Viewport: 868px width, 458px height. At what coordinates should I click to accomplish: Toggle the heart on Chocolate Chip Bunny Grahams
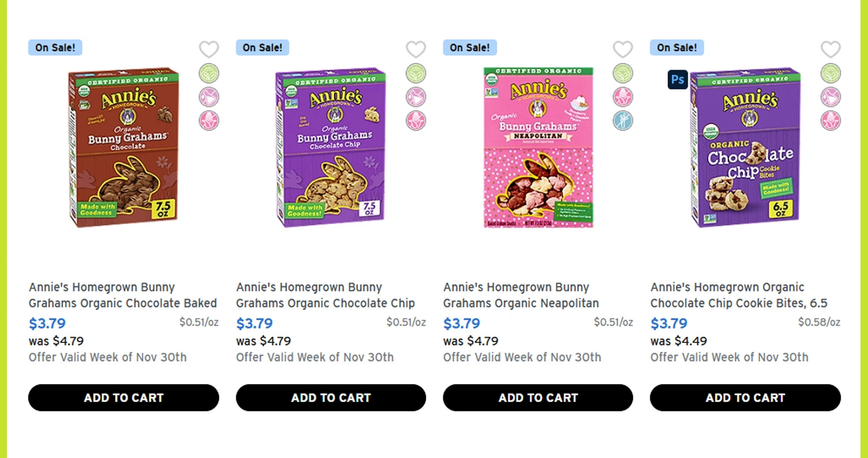coord(416,49)
